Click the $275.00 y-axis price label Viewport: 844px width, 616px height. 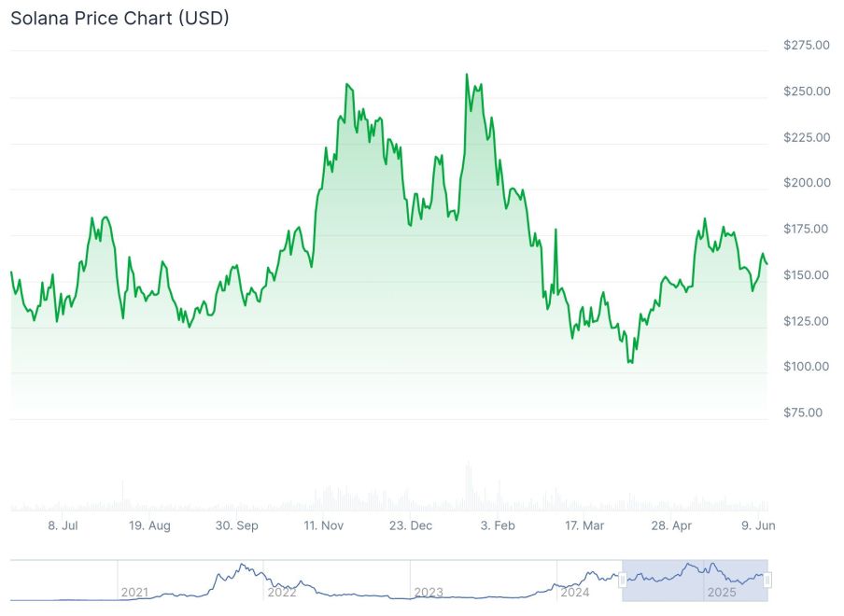point(807,45)
